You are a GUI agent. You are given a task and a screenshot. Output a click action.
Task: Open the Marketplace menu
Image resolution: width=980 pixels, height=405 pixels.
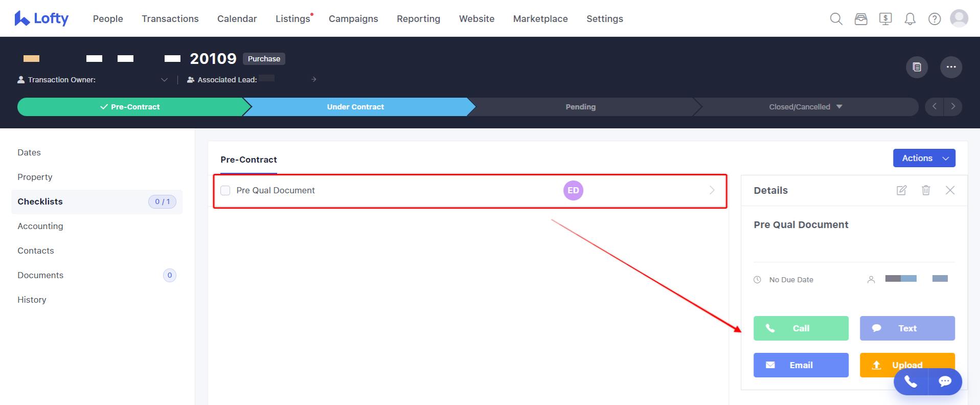pyautogui.click(x=540, y=19)
